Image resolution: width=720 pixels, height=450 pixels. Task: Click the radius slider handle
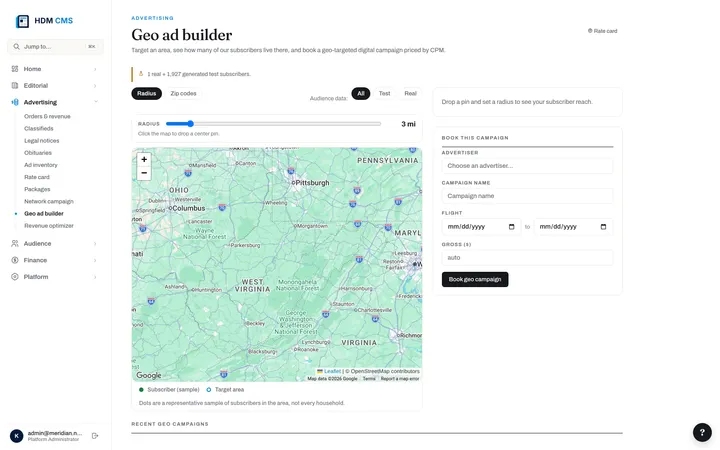tap(190, 124)
